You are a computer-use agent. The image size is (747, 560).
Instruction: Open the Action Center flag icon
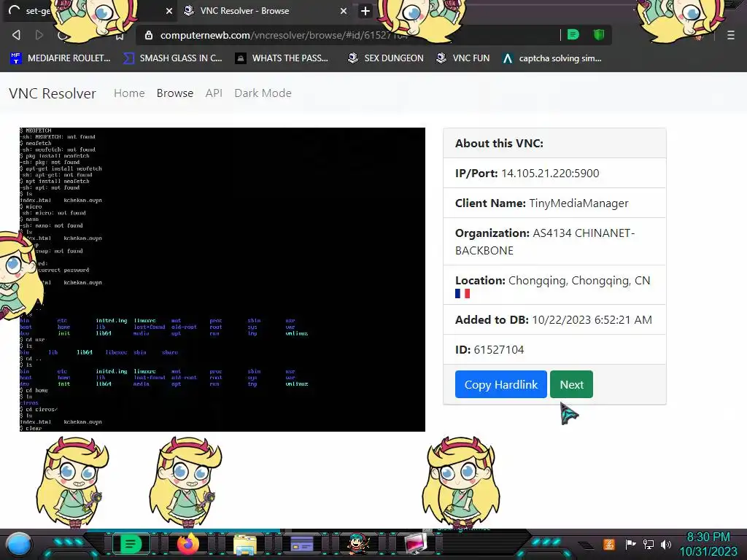point(630,544)
